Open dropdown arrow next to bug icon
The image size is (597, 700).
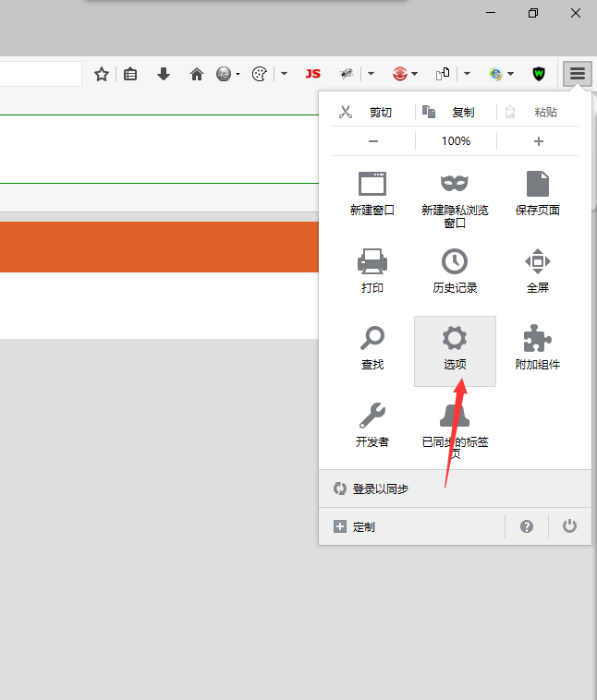coord(371,74)
